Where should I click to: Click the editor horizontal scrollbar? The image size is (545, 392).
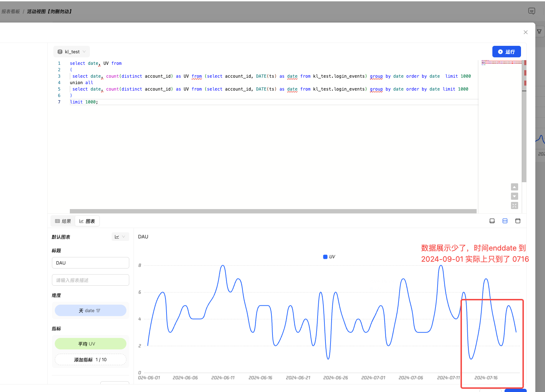tap(273, 211)
